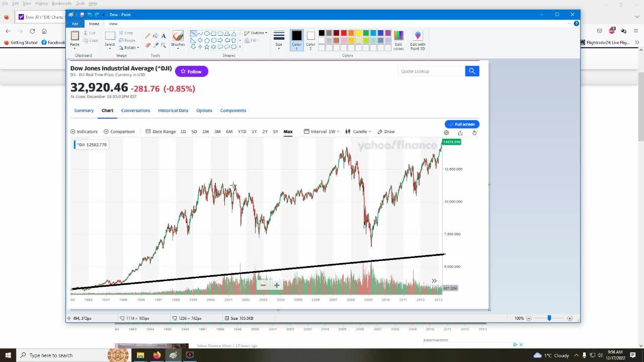Open Customize Quick Access Toolbar dropdown
The height and width of the screenshot is (362, 644).
click(x=104, y=15)
